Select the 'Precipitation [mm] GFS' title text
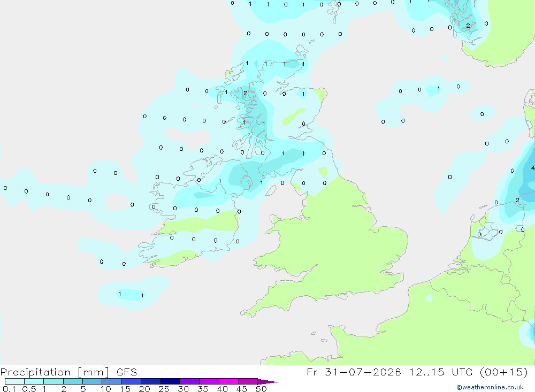This screenshot has height=392, width=535. tap(68, 372)
